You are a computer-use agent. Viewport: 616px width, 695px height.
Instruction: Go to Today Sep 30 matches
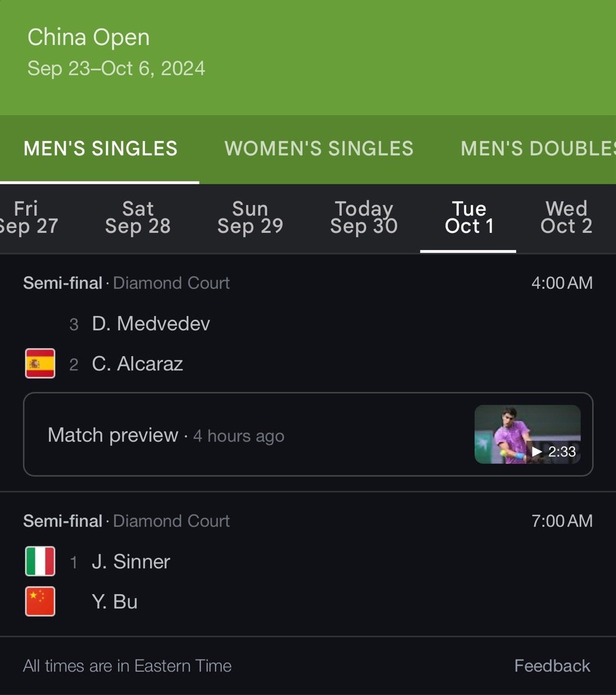coord(364,217)
